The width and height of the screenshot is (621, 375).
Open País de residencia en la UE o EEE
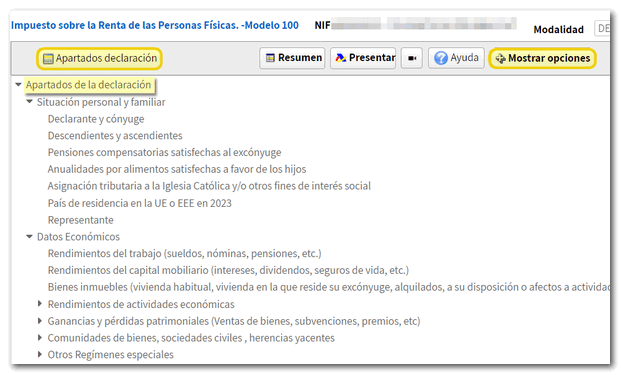pos(139,203)
